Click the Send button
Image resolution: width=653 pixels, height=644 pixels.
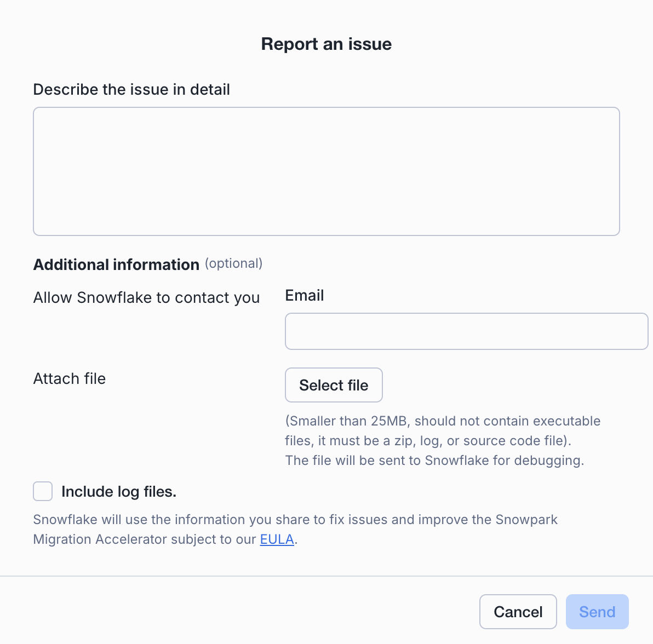pos(597,612)
